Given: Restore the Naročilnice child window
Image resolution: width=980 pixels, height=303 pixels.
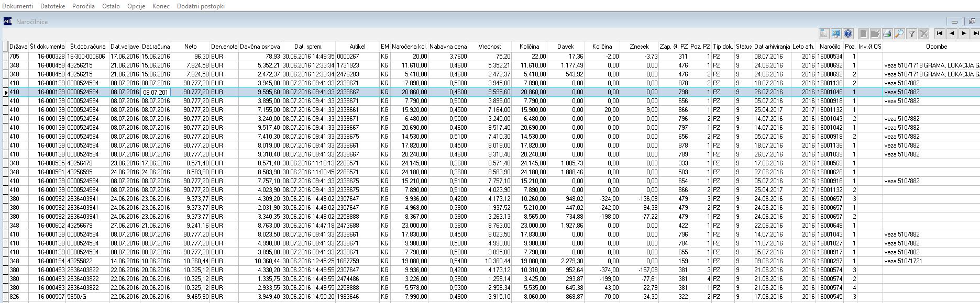Looking at the screenshot, I should click(x=972, y=21).
